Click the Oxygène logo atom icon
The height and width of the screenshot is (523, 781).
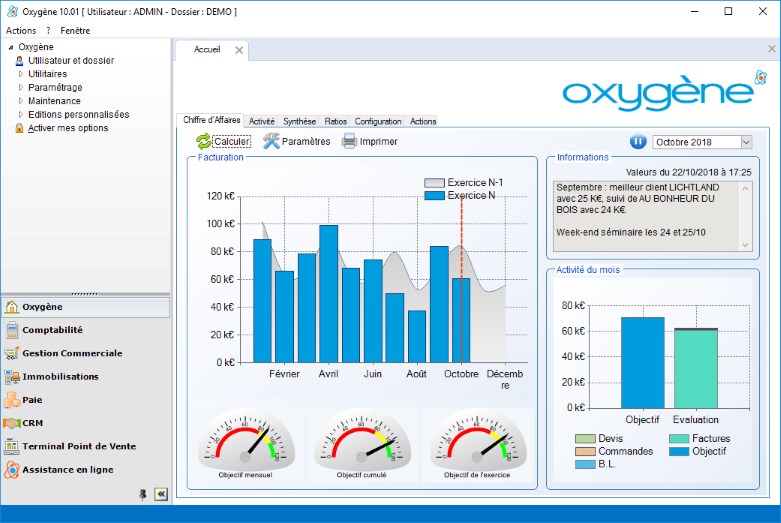tap(761, 78)
